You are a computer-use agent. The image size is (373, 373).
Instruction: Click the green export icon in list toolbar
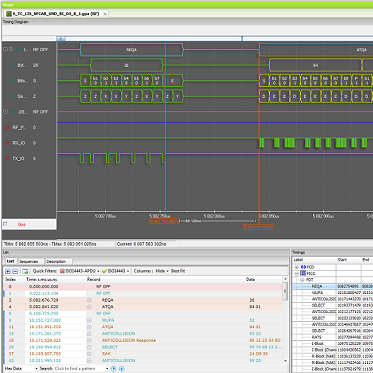click(x=25, y=271)
